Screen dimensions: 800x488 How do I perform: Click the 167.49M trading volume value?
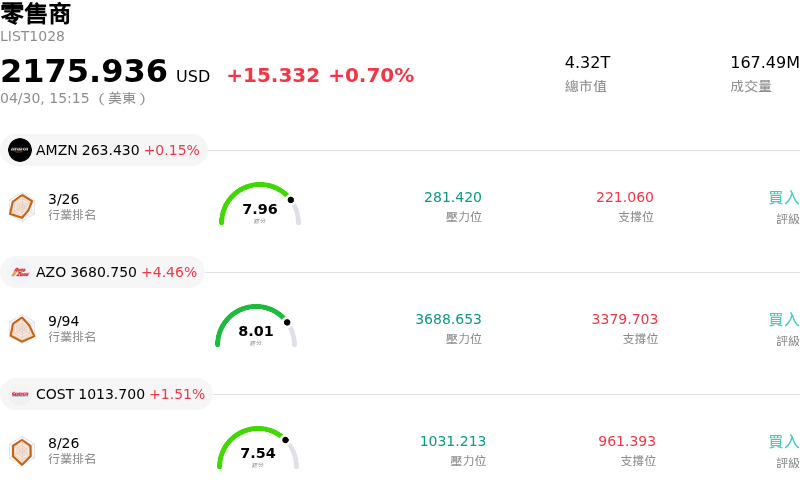pyautogui.click(x=764, y=63)
